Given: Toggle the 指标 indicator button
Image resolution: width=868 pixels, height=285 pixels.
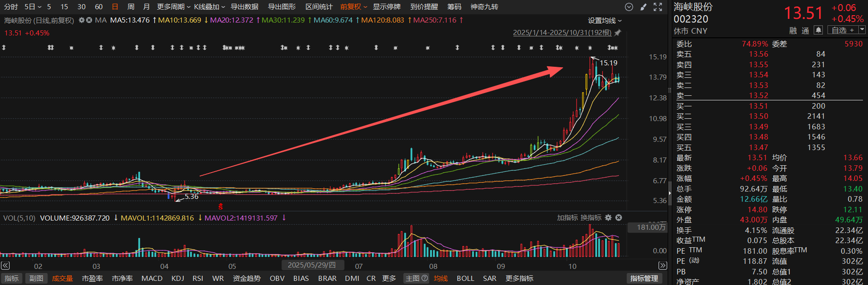Looking at the screenshot, I should pyautogui.click(x=12, y=278).
